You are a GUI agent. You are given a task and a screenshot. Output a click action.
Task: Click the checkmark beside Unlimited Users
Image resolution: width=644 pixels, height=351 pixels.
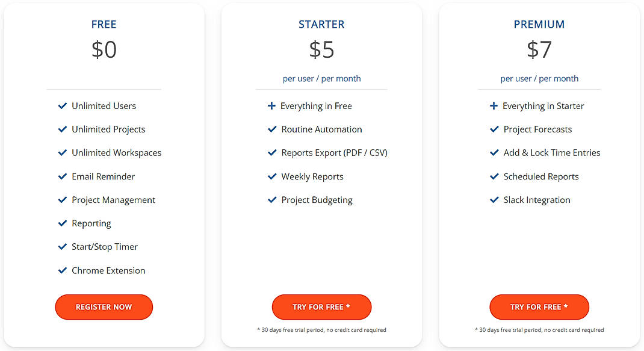point(63,105)
